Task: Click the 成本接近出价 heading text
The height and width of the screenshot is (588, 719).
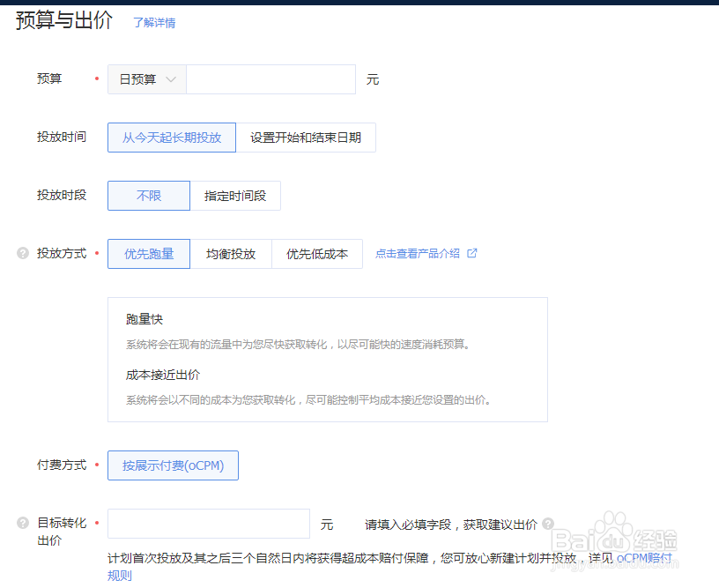Action: [x=163, y=376]
